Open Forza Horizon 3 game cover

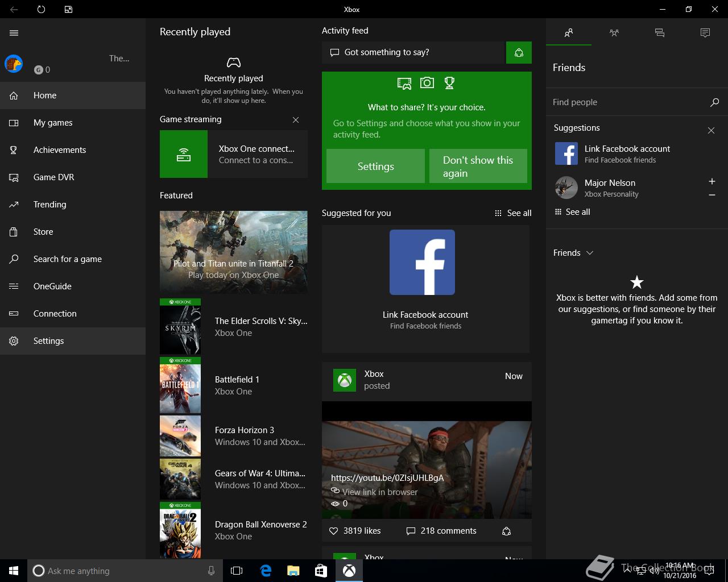point(180,436)
